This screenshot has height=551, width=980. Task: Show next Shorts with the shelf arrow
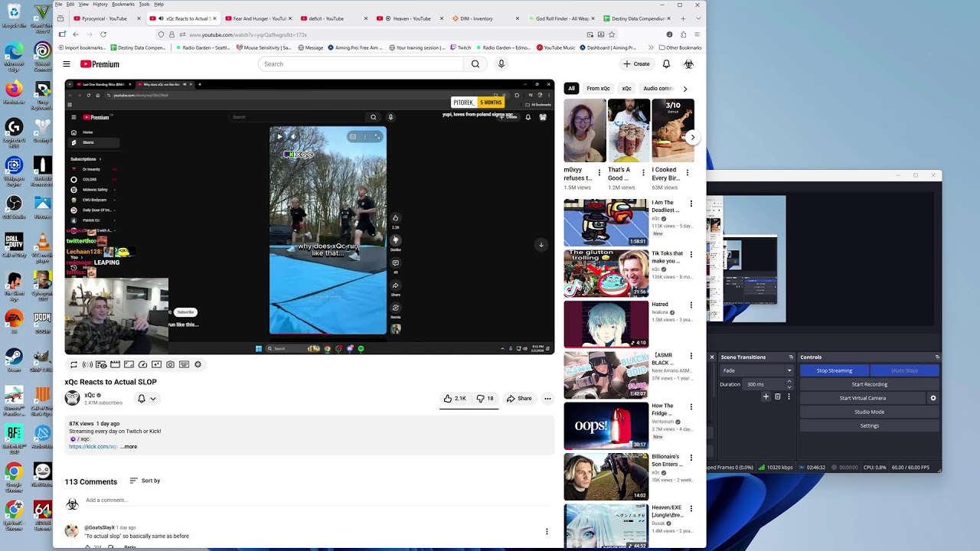(x=692, y=138)
